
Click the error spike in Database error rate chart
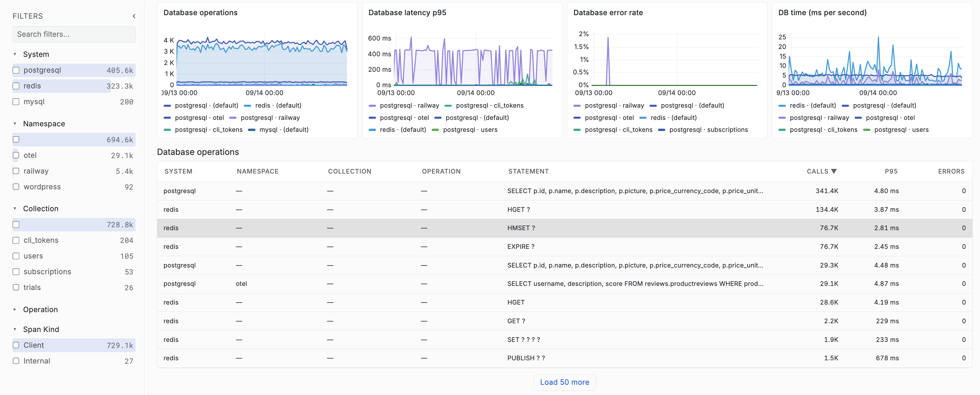coord(608,61)
